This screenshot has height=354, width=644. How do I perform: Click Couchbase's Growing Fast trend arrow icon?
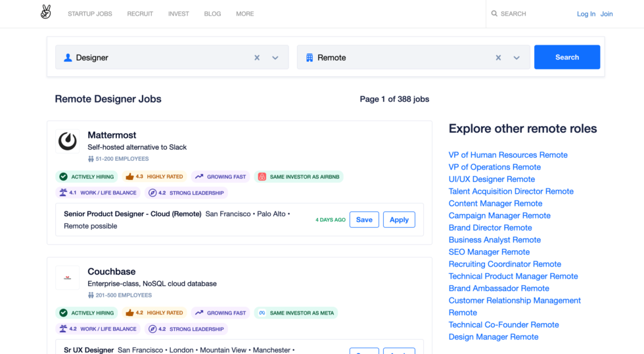pos(199,313)
